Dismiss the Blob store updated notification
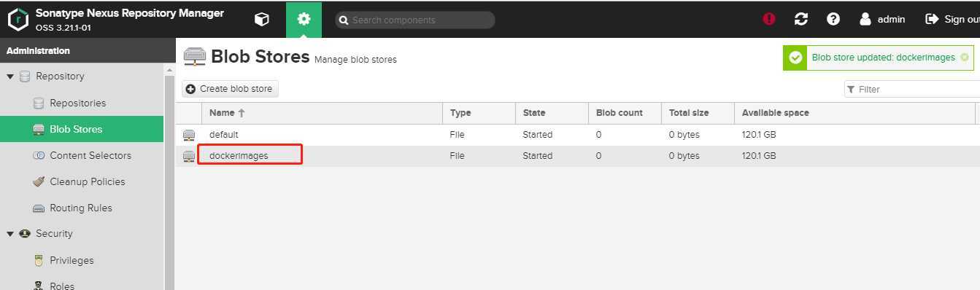 [x=965, y=58]
